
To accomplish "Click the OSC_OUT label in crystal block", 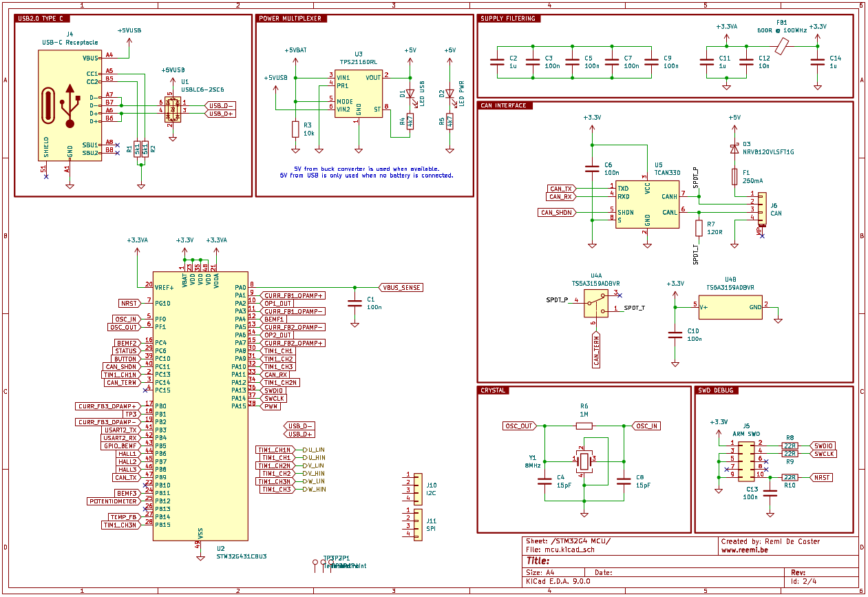I will (x=520, y=426).
